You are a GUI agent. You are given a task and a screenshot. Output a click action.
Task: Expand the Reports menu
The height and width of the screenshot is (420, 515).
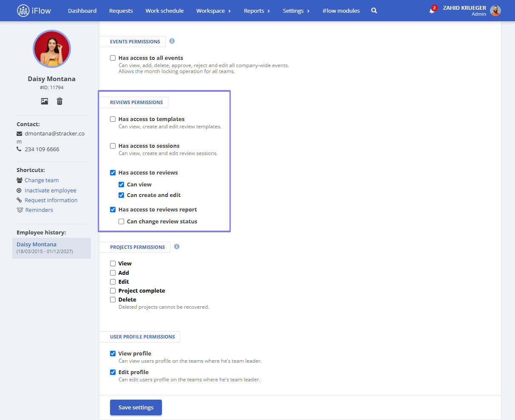[257, 11]
